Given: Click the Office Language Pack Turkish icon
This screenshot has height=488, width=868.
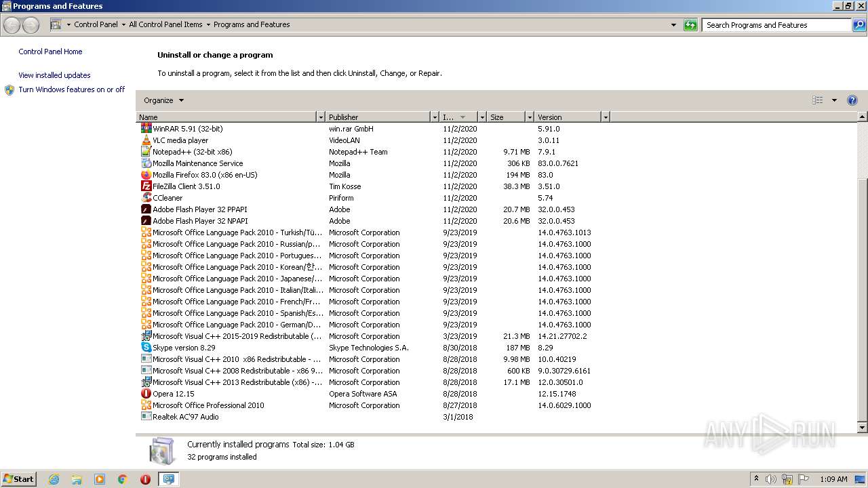Looking at the screenshot, I should point(146,232).
